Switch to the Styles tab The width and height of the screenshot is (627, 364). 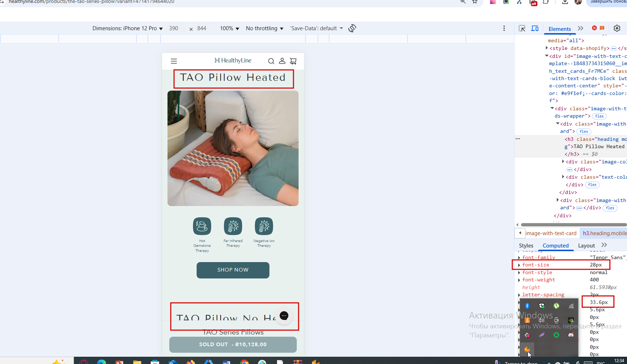[x=526, y=246]
